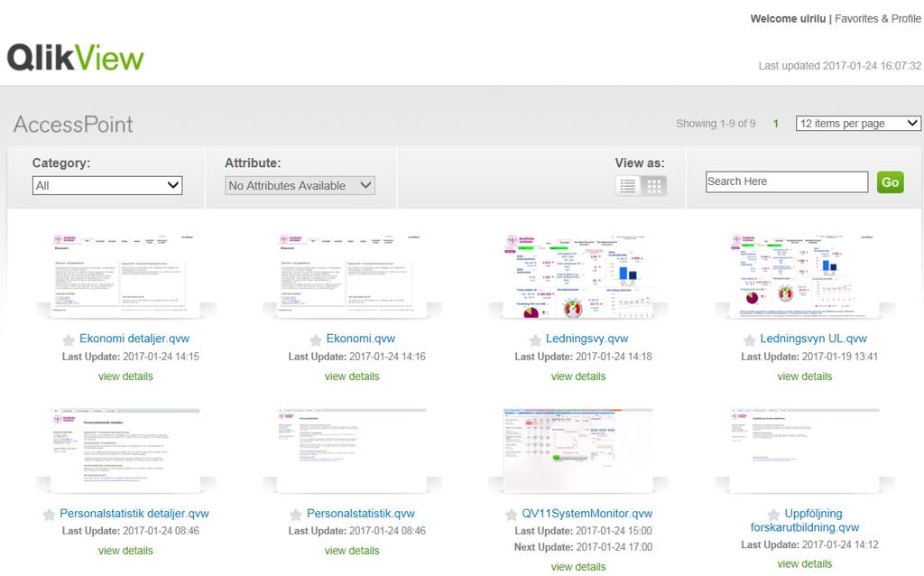Go to page 1
This screenshot has height=576, width=924.
pyautogui.click(x=775, y=124)
